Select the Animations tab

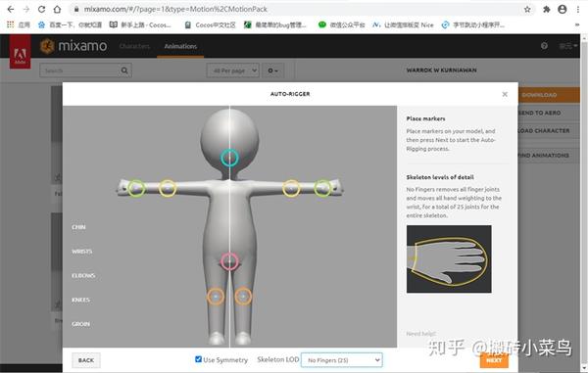pos(180,46)
